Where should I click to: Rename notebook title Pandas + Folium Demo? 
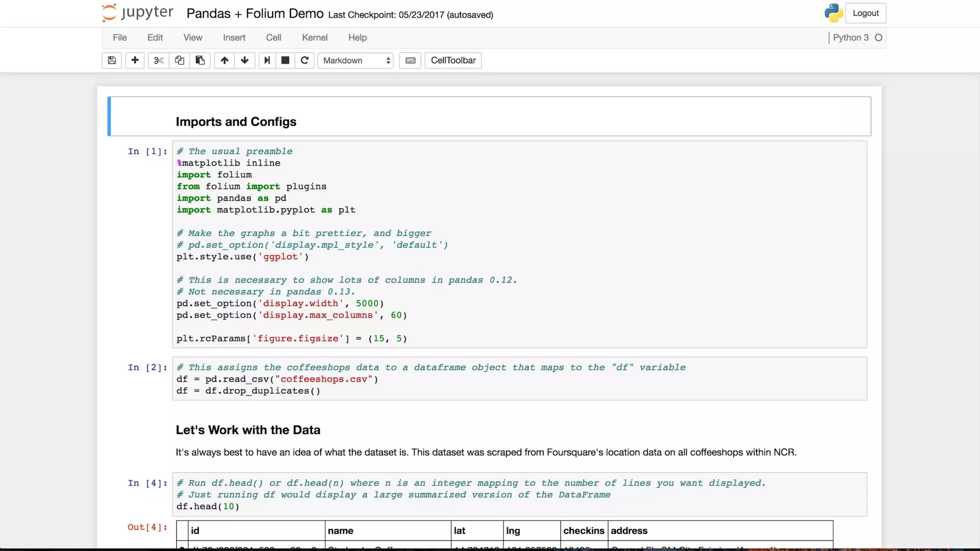[x=255, y=13]
